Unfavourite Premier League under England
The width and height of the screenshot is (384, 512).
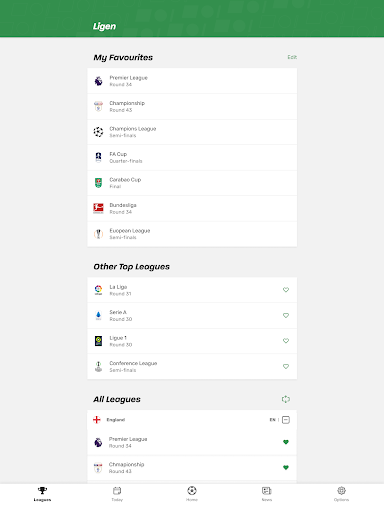tap(286, 442)
